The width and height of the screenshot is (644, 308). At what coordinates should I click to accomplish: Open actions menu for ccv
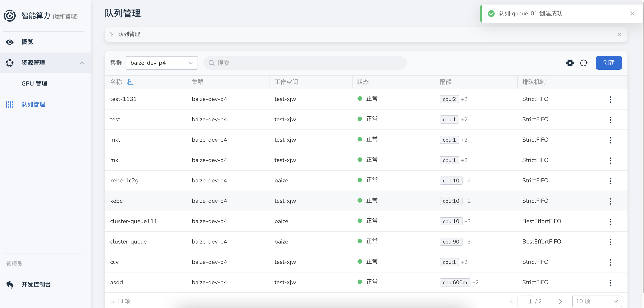click(611, 263)
